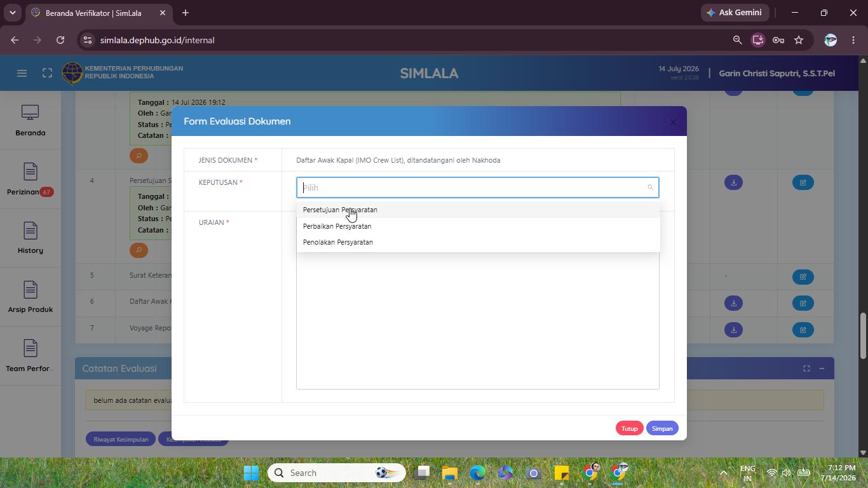
Task: Open password key icon in address bar
Action: pyautogui.click(x=778, y=40)
